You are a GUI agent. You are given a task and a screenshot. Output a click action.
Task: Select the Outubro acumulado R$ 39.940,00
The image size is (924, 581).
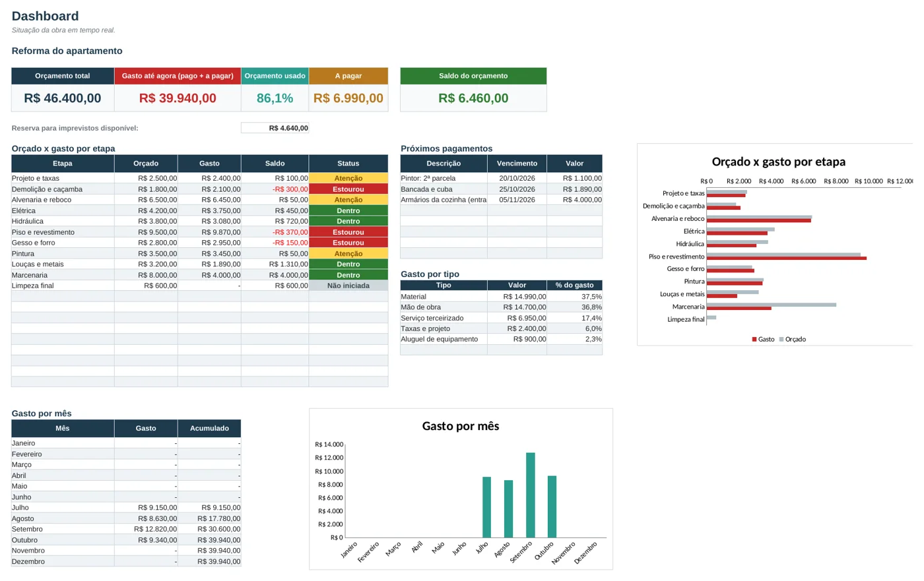click(209, 540)
